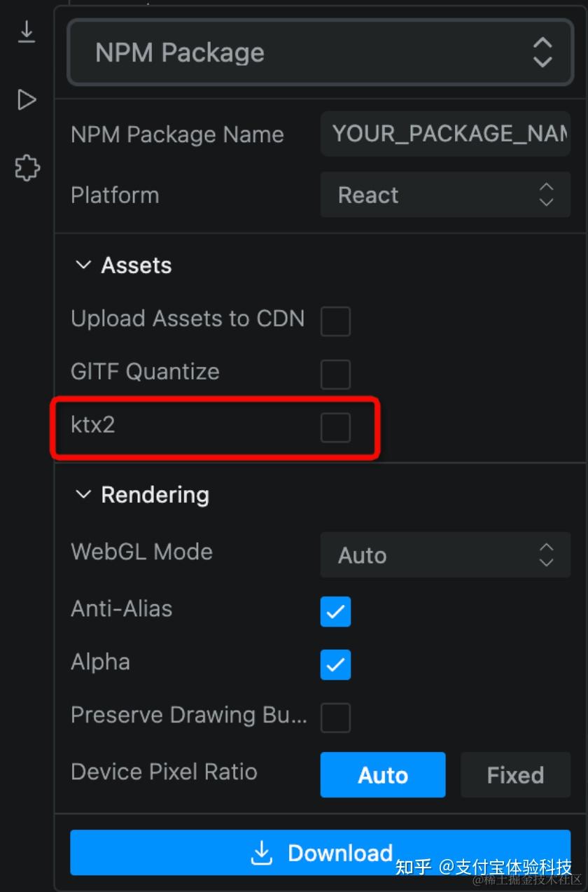This screenshot has width=588, height=892.
Task: Open the NPM Package export type dropdown
Action: 320,53
